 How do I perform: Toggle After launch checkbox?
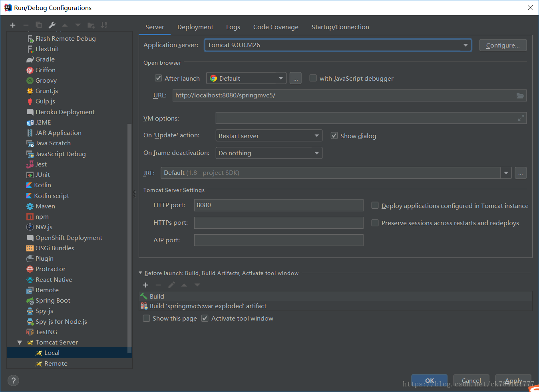pos(158,78)
